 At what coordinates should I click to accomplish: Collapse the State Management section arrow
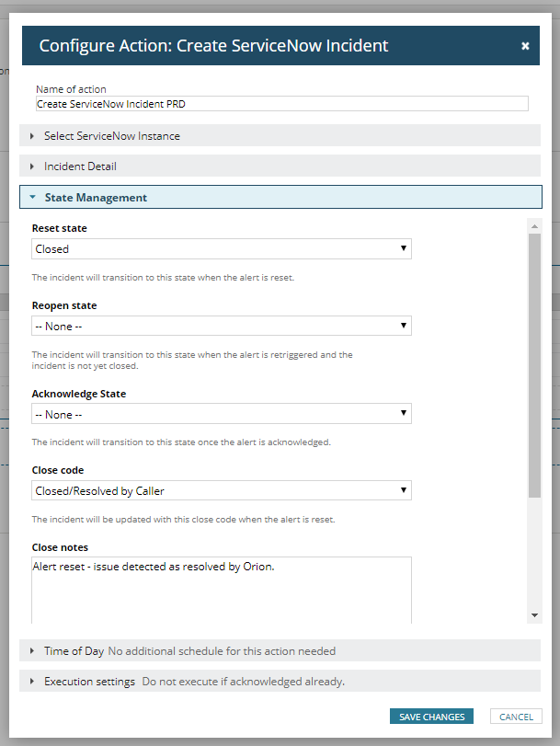32,197
